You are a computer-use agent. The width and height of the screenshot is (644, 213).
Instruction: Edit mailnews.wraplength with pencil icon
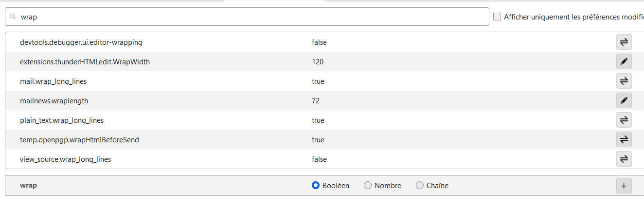(x=624, y=101)
